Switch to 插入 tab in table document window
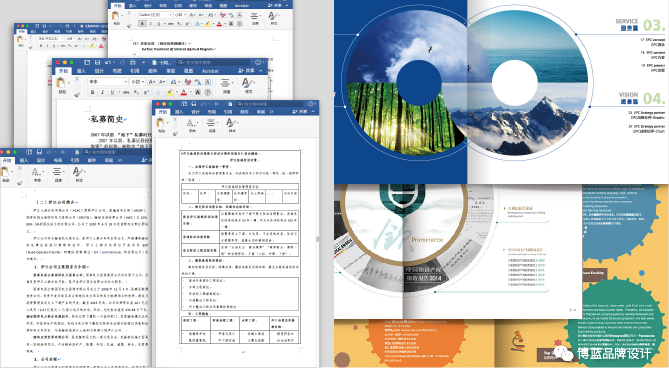Screen dimensions: 669x368 (x=179, y=112)
